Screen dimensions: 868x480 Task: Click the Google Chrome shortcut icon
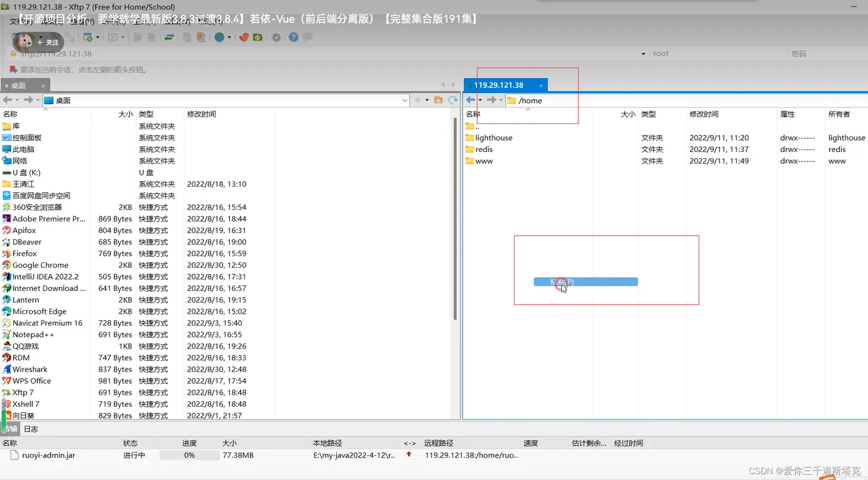[x=7, y=265]
